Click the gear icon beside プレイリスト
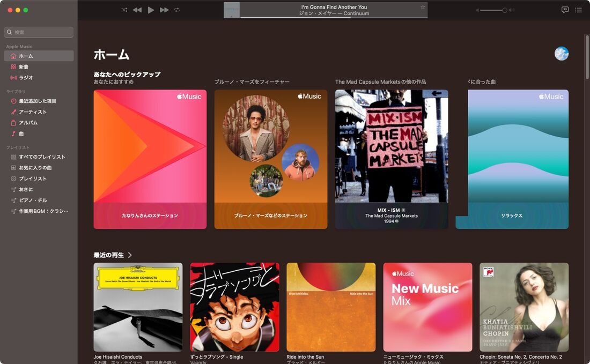Screen dimensions: 590x364 [x=13, y=179]
